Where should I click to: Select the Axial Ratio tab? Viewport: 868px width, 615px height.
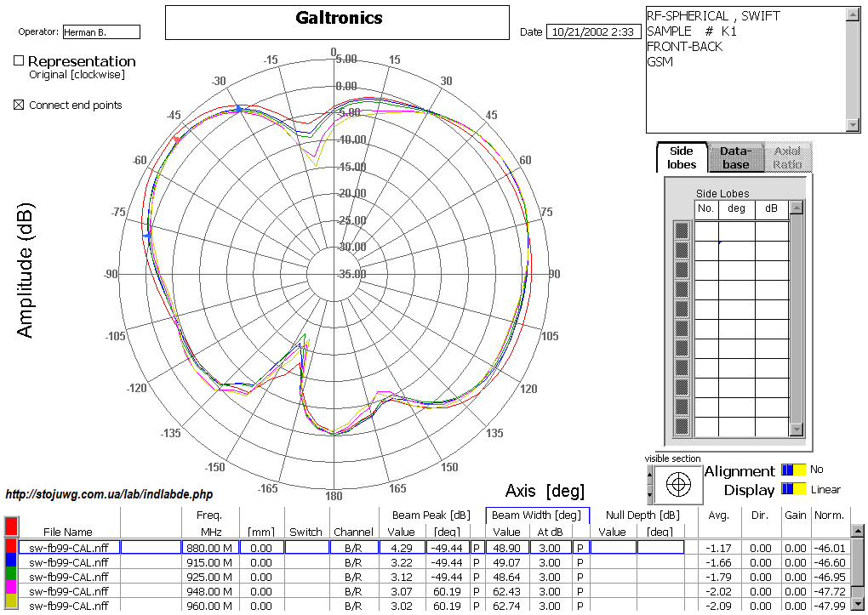(x=787, y=157)
